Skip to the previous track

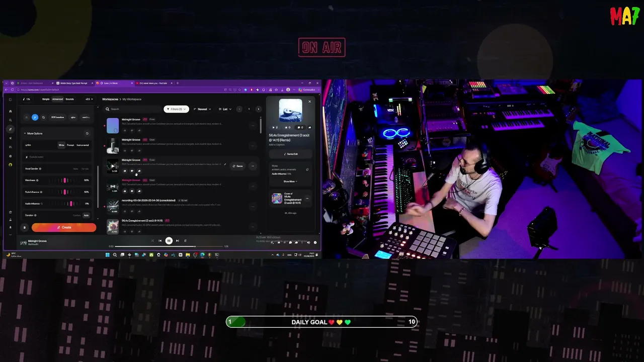[x=160, y=241]
